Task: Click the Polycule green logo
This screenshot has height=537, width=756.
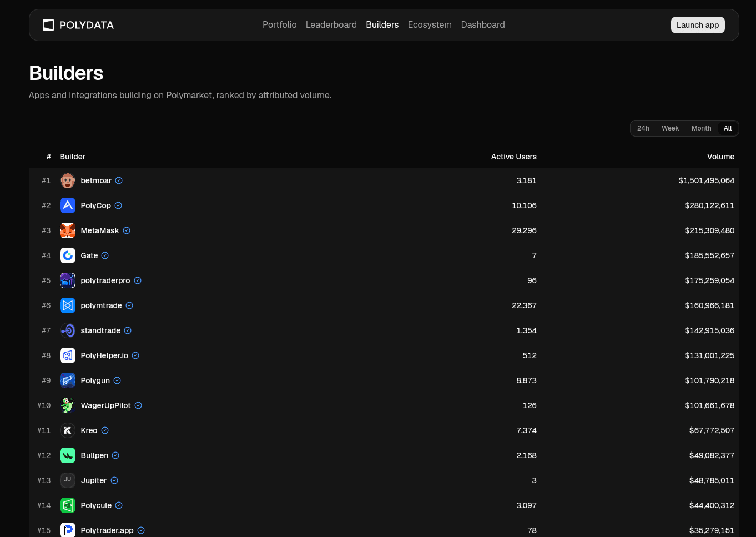Action: click(x=68, y=505)
